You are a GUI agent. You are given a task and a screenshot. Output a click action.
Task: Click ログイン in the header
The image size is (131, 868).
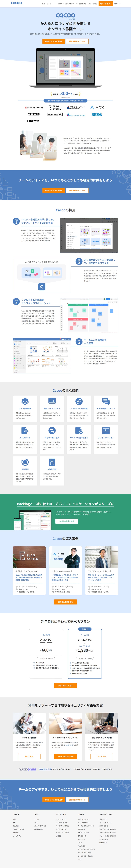[x=117, y=4]
